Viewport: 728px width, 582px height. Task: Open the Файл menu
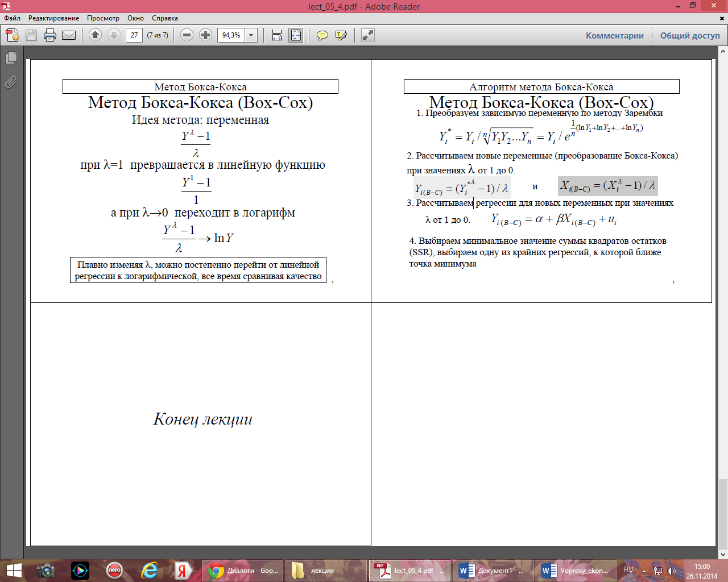pos(13,18)
